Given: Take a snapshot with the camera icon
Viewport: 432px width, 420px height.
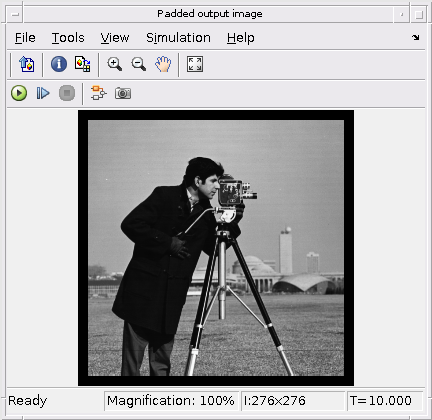Looking at the screenshot, I should [x=123, y=93].
